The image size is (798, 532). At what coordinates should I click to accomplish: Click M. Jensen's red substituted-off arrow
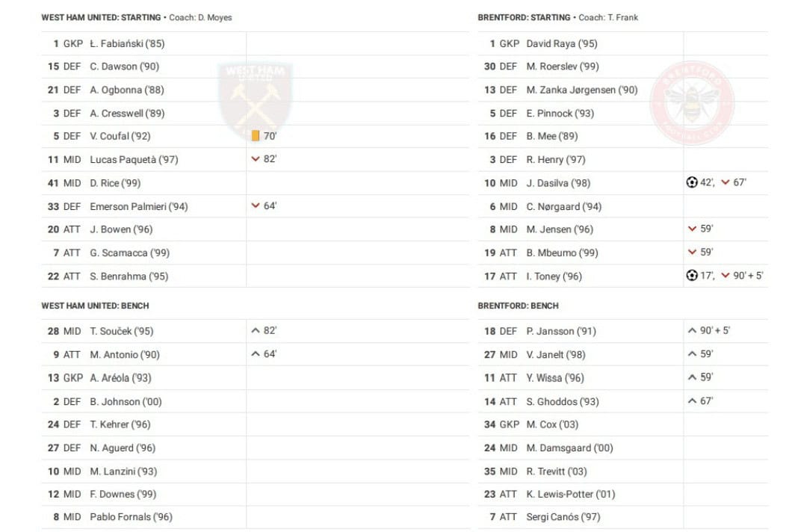click(x=692, y=229)
